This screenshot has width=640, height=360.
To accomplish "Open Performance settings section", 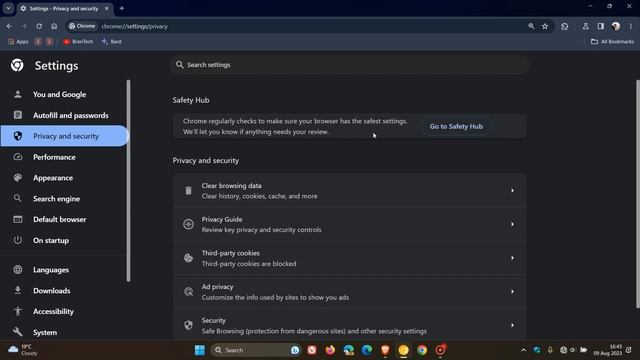I will click(x=54, y=157).
